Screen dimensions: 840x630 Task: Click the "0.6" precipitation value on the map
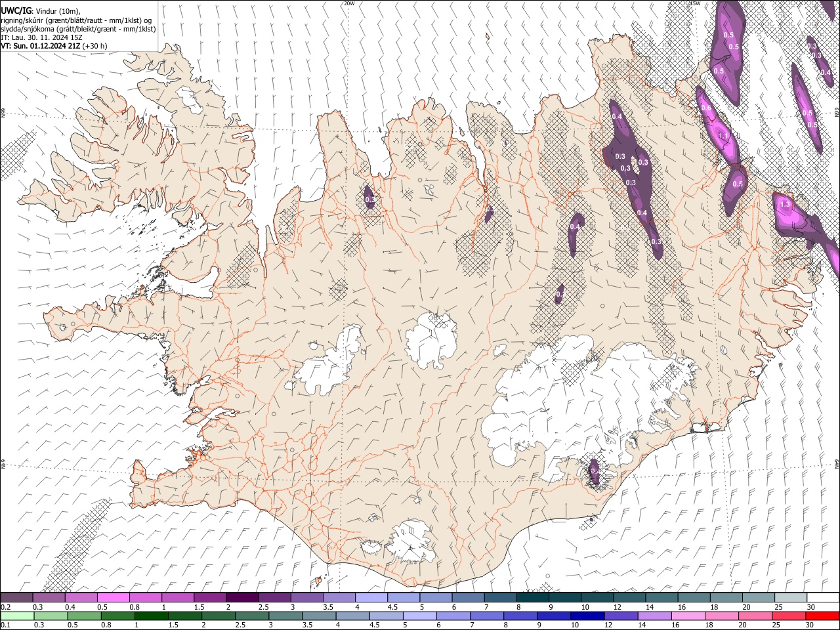click(x=706, y=108)
